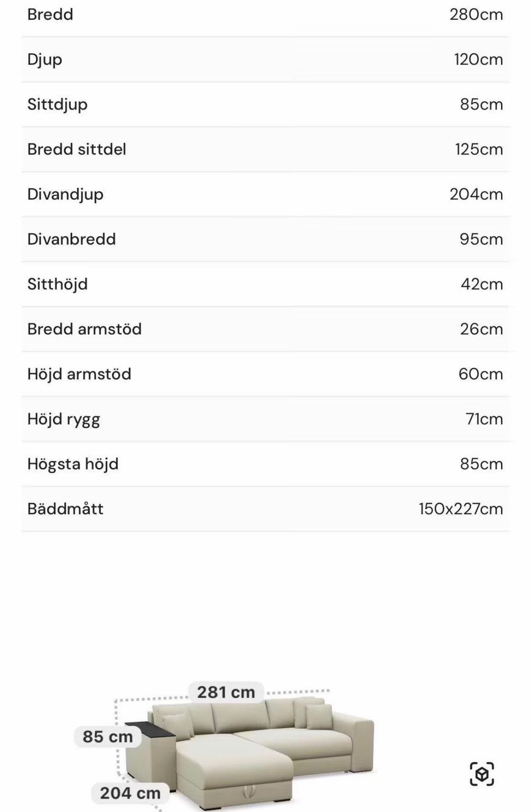Click the Höjd armstöd row
The height and width of the screenshot is (812, 531).
[265, 374]
